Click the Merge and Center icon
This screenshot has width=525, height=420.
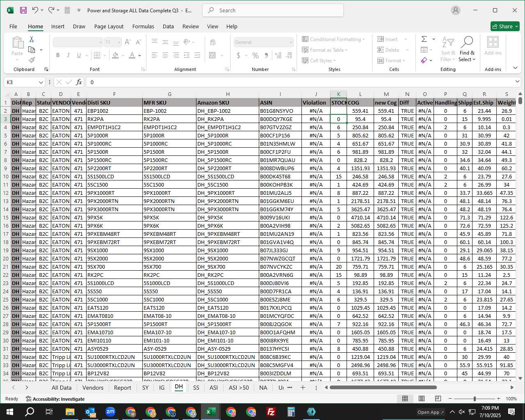pyautogui.click(x=212, y=55)
